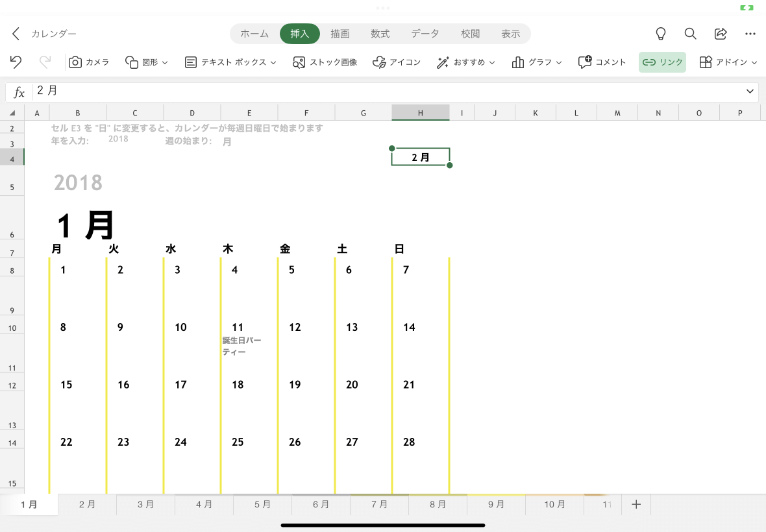Add a new sheet with the plus button
The width and height of the screenshot is (766, 532).
636,504
